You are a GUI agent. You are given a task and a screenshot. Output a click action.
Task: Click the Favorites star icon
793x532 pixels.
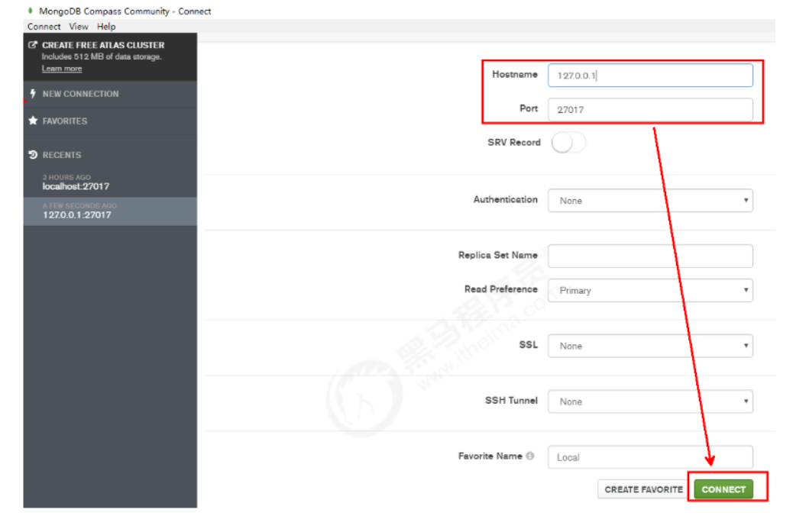(34, 121)
